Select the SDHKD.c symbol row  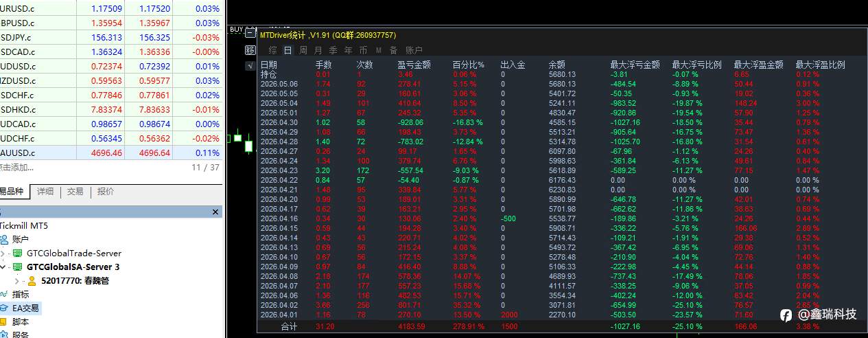pyautogui.click(x=111, y=110)
